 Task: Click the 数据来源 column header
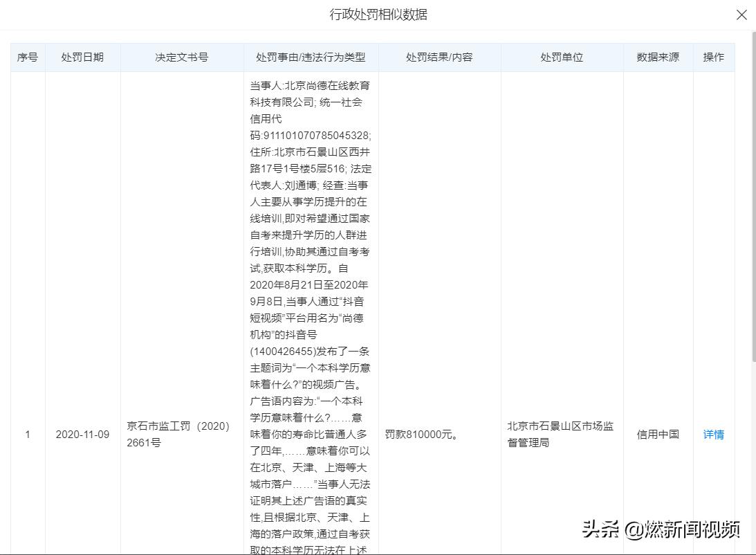click(x=656, y=57)
